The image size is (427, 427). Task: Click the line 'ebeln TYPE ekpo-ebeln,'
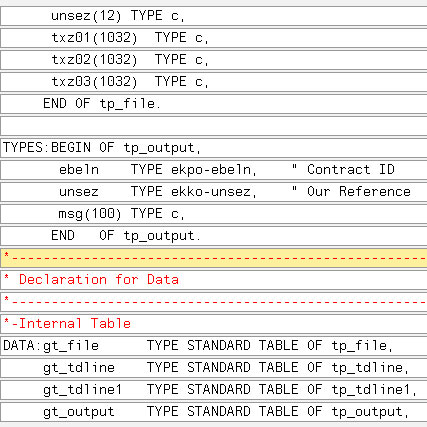click(x=213, y=170)
